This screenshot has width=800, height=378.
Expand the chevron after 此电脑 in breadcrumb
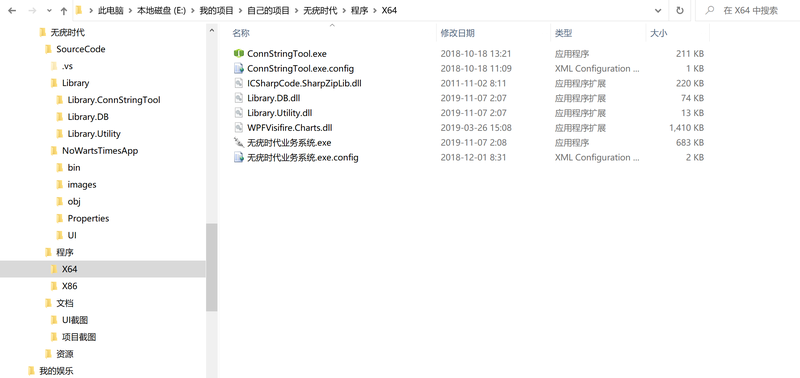click(x=130, y=10)
